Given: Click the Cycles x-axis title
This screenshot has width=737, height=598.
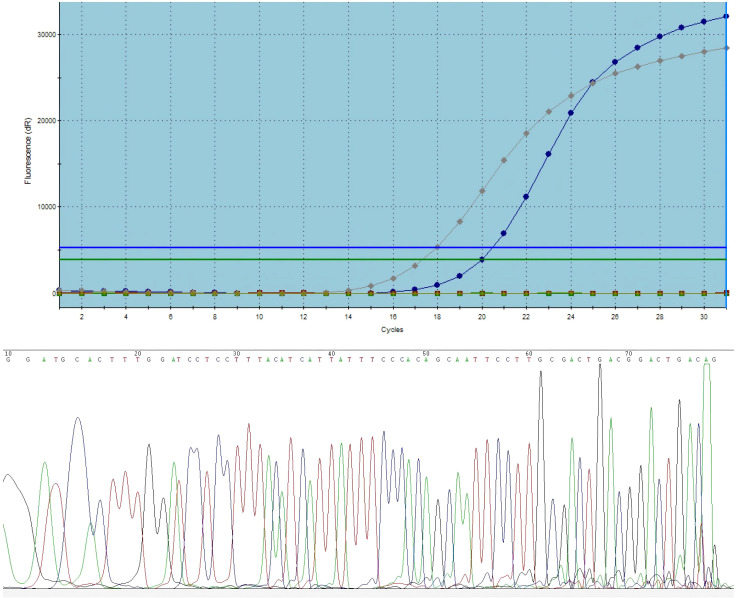Looking at the screenshot, I should pos(392,330).
